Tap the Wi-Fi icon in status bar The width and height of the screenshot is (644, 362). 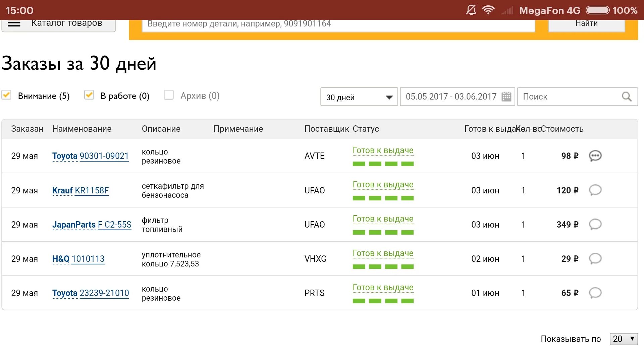(x=488, y=10)
